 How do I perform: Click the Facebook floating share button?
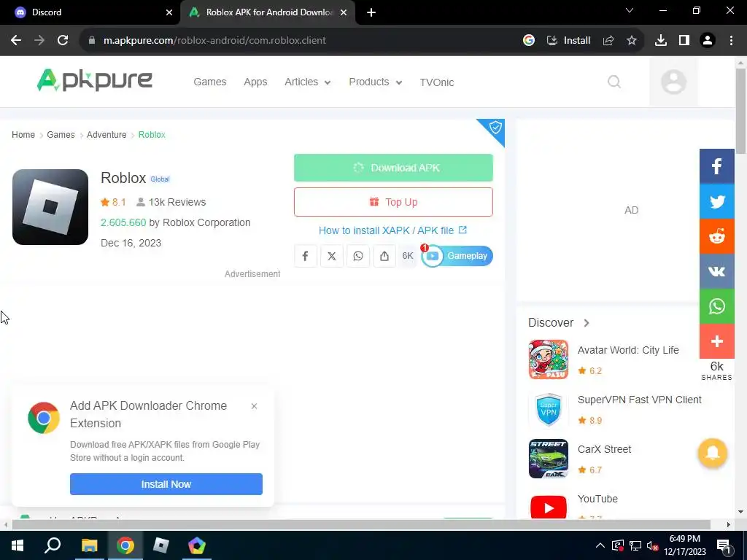tap(716, 166)
